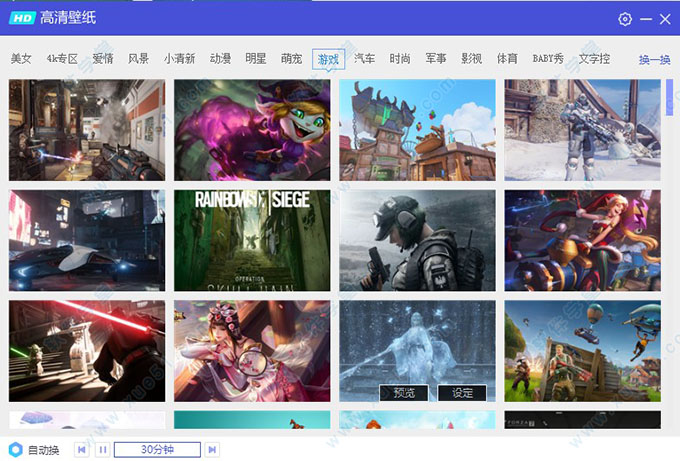Click the selected 游戏 tab
680x461 pixels.
(x=328, y=59)
